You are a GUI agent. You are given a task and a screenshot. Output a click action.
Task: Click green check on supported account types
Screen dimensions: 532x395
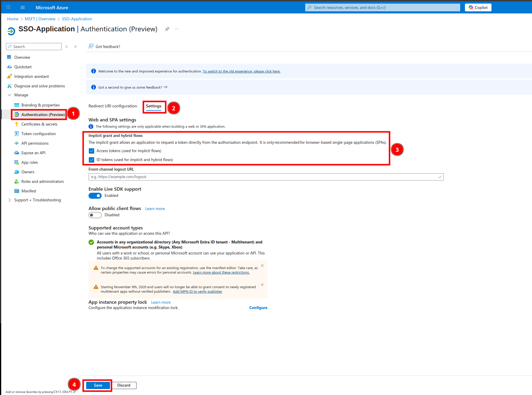click(91, 242)
